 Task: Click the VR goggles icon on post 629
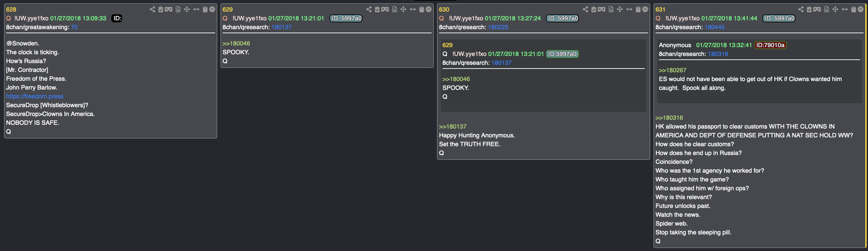[385, 9]
